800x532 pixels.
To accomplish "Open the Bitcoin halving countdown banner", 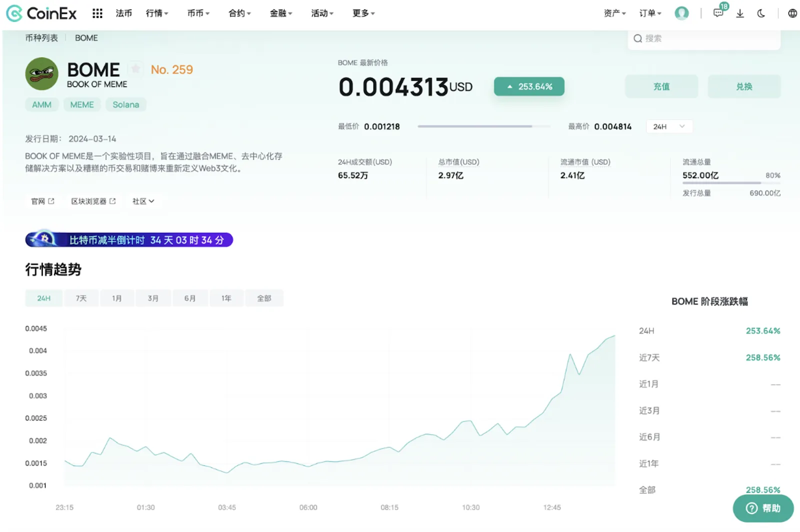I will tap(129, 240).
